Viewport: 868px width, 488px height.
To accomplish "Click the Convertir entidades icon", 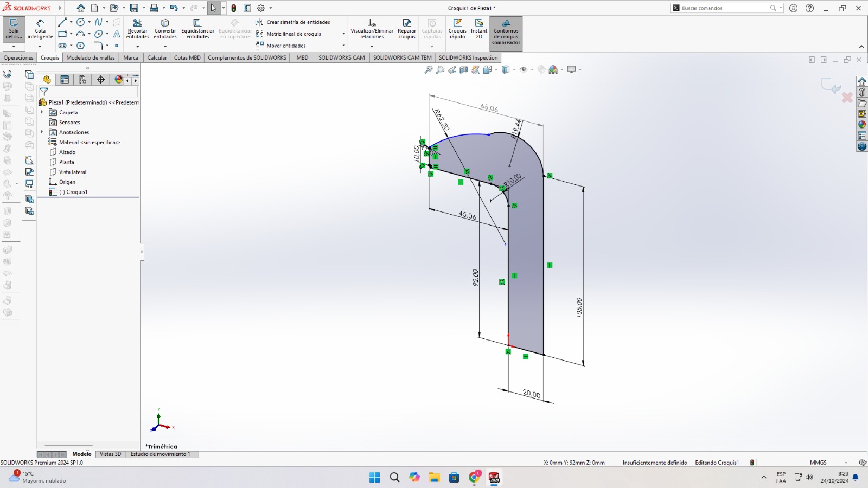I will pos(165,29).
